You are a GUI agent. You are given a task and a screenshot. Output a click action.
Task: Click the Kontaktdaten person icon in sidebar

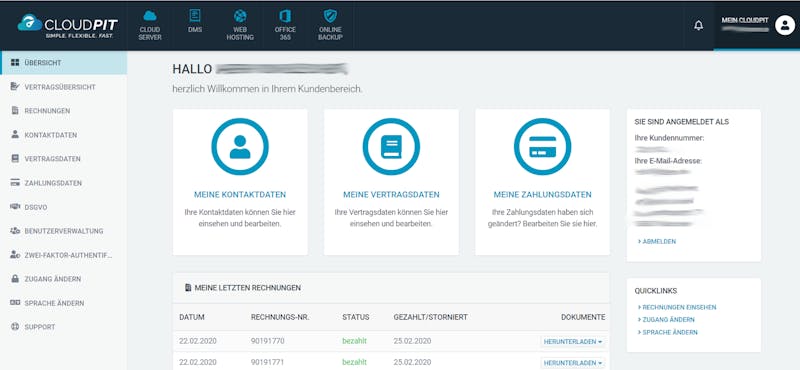coord(15,135)
